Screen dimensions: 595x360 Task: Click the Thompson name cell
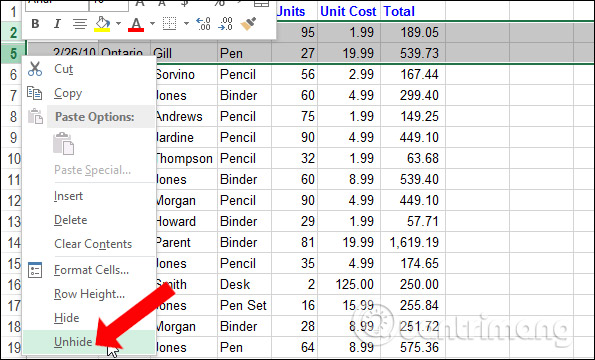pyautogui.click(x=186, y=159)
